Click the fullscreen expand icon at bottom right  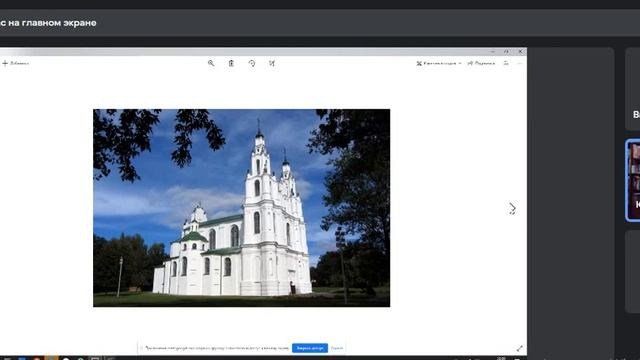[x=520, y=348]
